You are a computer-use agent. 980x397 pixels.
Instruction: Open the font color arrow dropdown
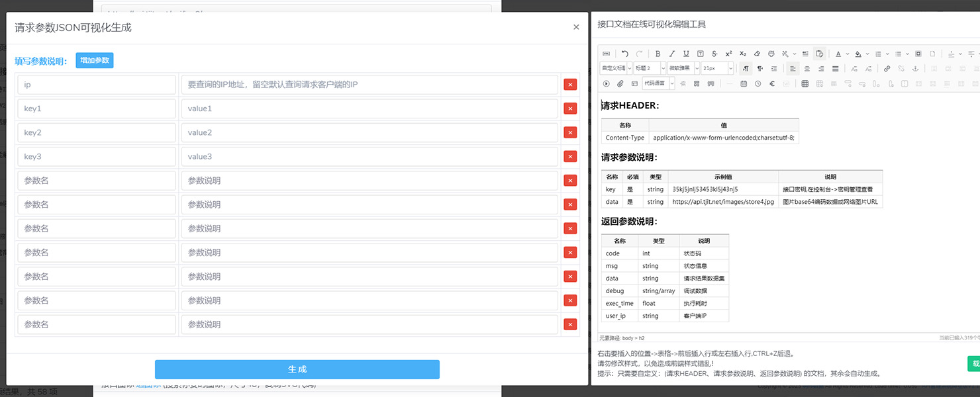847,54
